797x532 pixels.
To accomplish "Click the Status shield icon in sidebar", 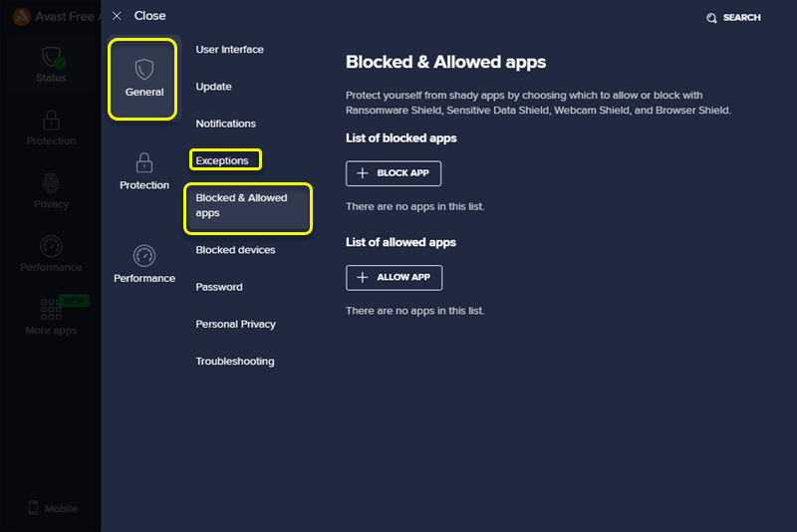I will (51, 57).
